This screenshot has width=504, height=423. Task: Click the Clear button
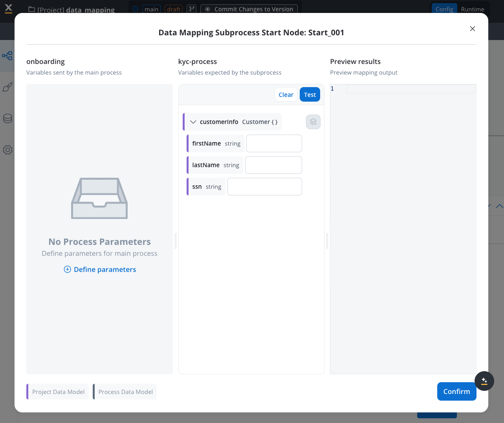286,95
